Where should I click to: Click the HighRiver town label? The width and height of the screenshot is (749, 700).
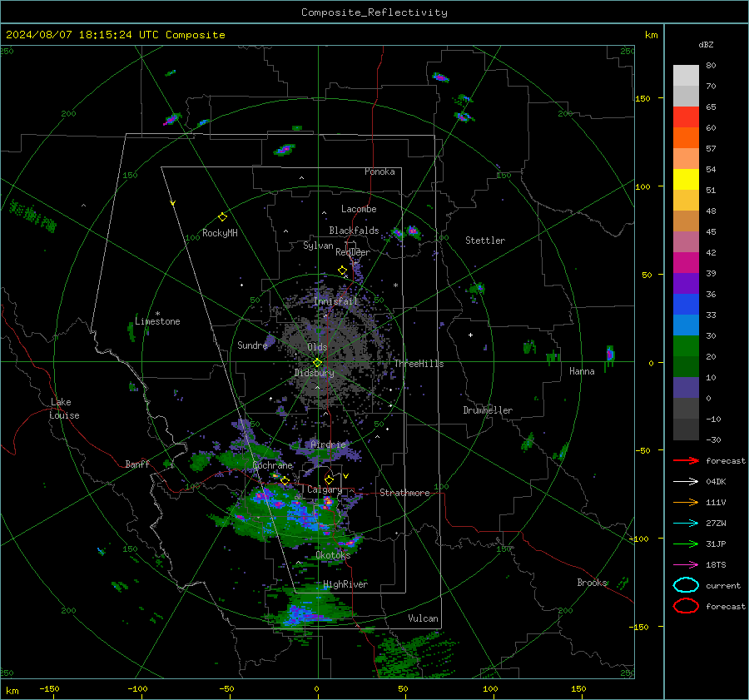tap(345, 584)
